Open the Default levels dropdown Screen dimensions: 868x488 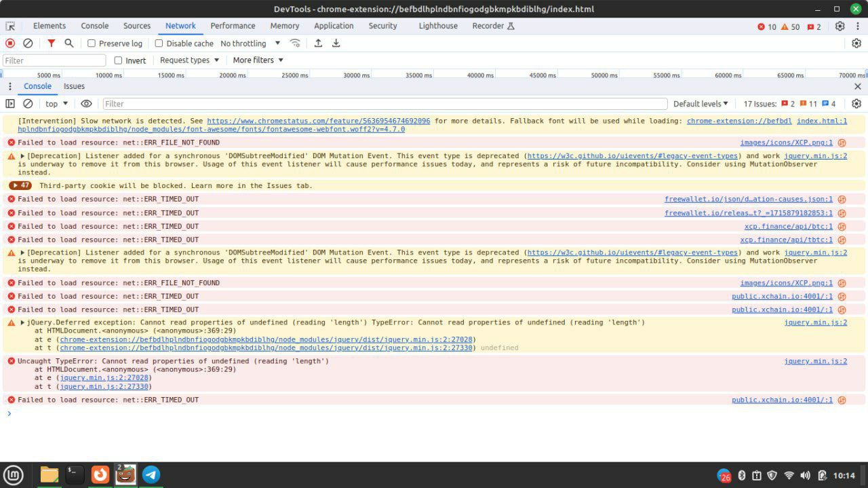point(700,104)
